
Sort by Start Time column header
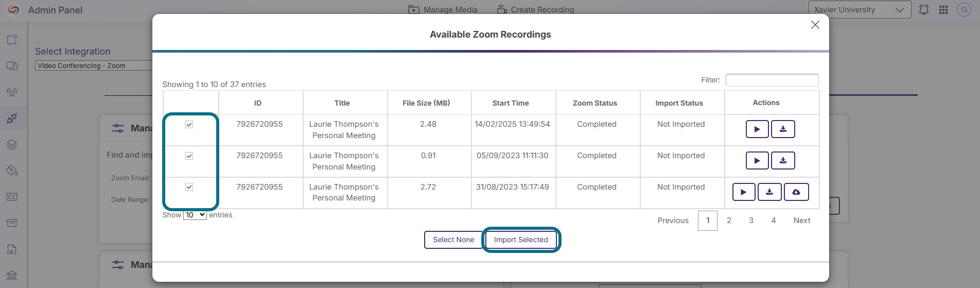point(514,103)
